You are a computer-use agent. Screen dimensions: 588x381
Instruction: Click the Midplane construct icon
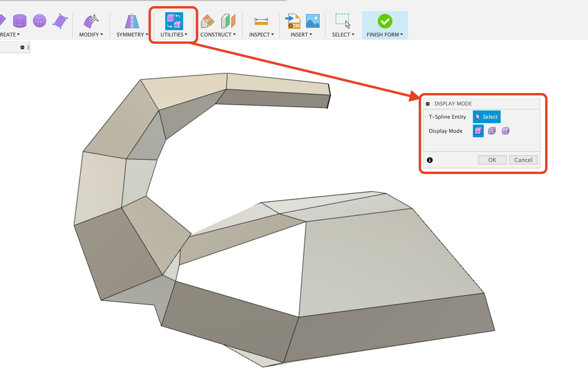[228, 21]
